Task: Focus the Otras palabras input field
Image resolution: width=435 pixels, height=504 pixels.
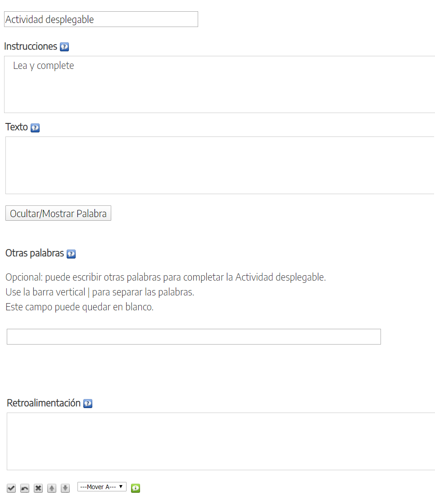Action: [194, 337]
